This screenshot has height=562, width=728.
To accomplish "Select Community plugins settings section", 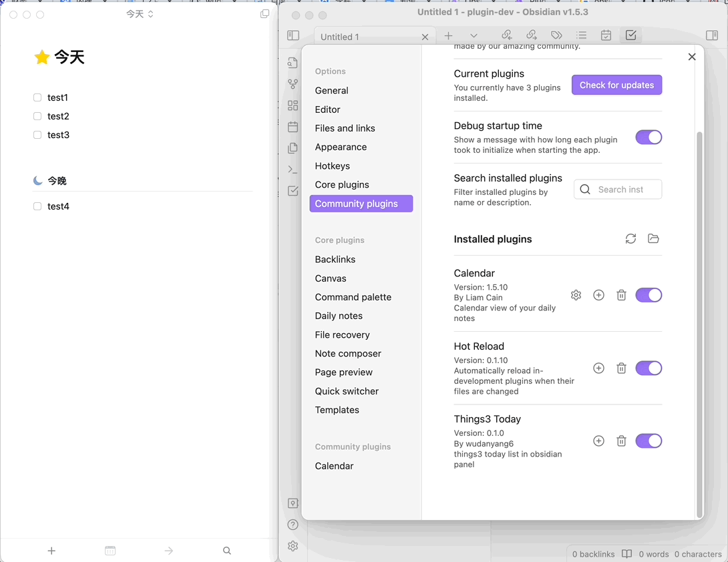I will pyautogui.click(x=361, y=204).
